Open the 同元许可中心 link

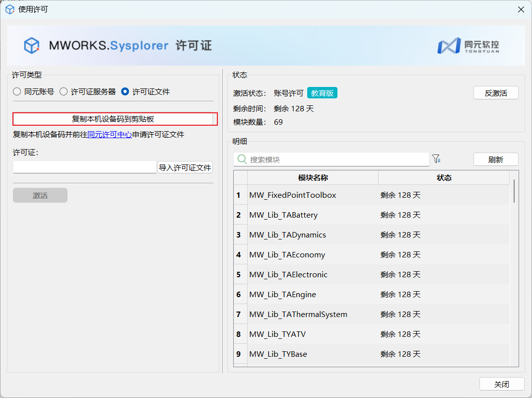pos(110,135)
